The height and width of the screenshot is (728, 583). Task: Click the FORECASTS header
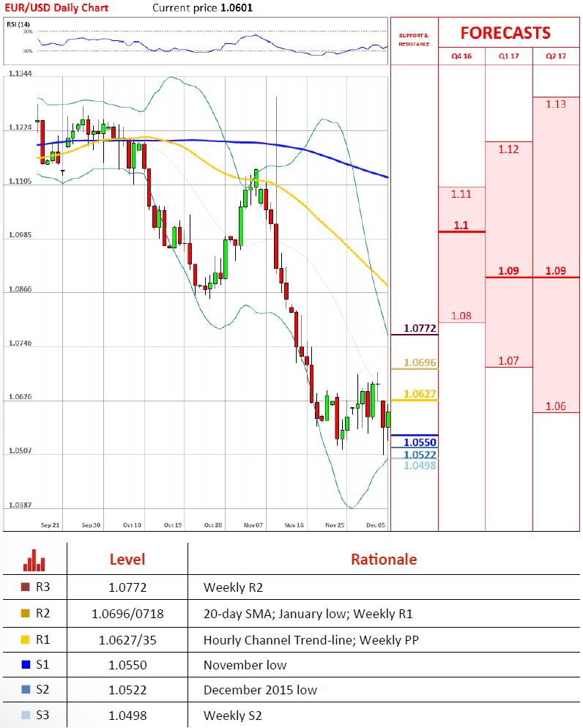[505, 33]
